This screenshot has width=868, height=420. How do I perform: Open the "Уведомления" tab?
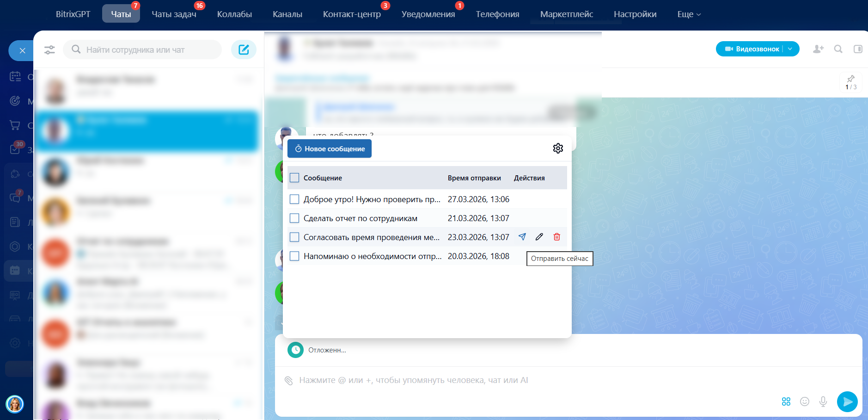click(428, 14)
